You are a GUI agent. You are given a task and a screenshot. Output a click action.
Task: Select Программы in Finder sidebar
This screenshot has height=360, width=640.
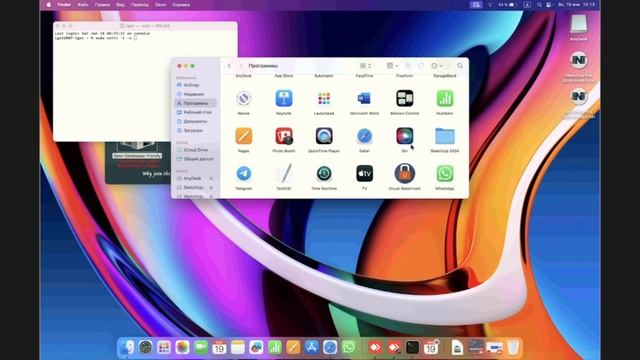[195, 103]
